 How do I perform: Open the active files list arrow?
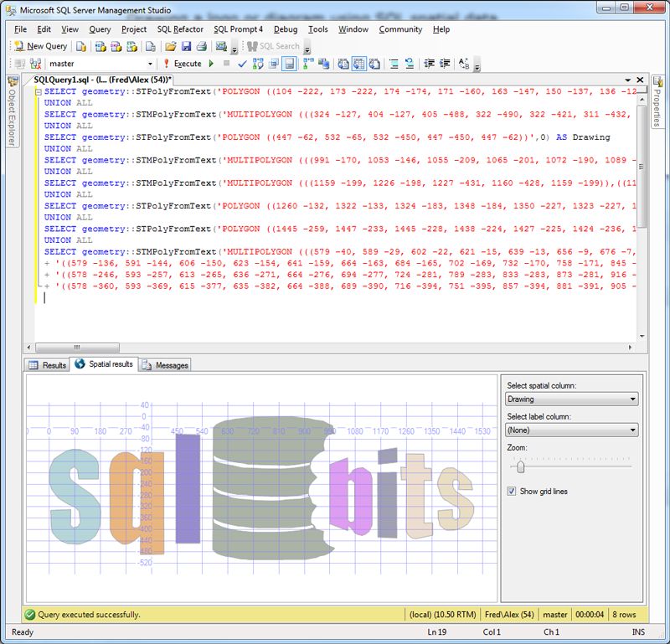coord(627,80)
